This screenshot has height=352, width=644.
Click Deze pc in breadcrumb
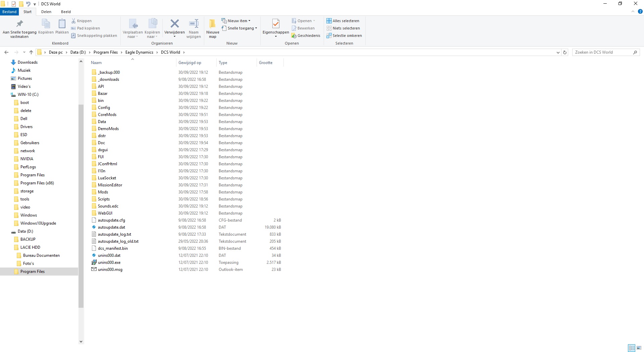pos(56,52)
